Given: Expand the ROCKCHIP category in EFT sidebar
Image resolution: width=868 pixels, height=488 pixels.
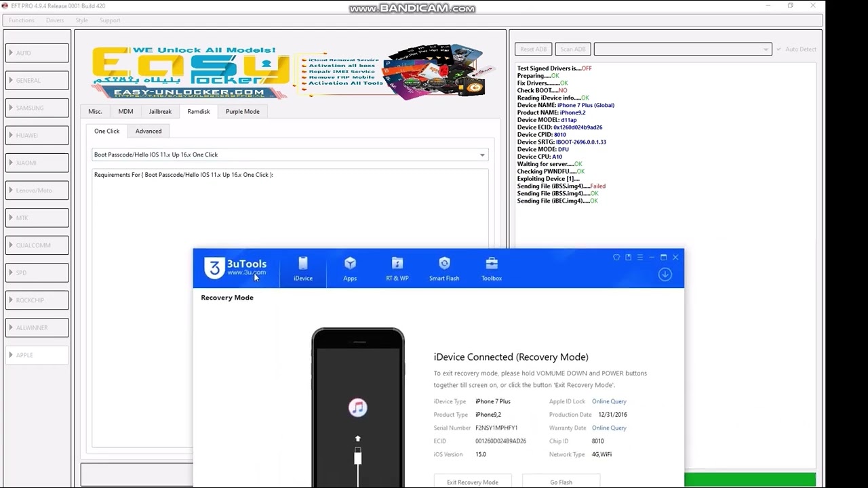Looking at the screenshot, I should point(37,300).
